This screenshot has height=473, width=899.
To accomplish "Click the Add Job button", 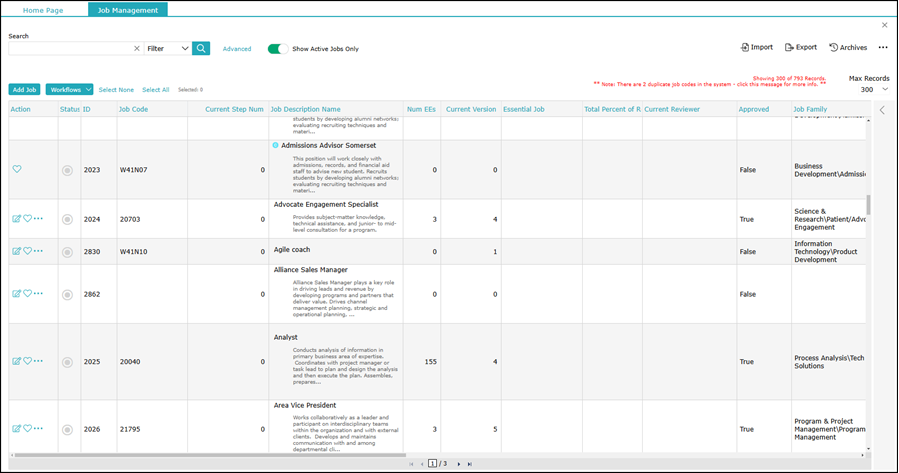I will click(x=24, y=89).
